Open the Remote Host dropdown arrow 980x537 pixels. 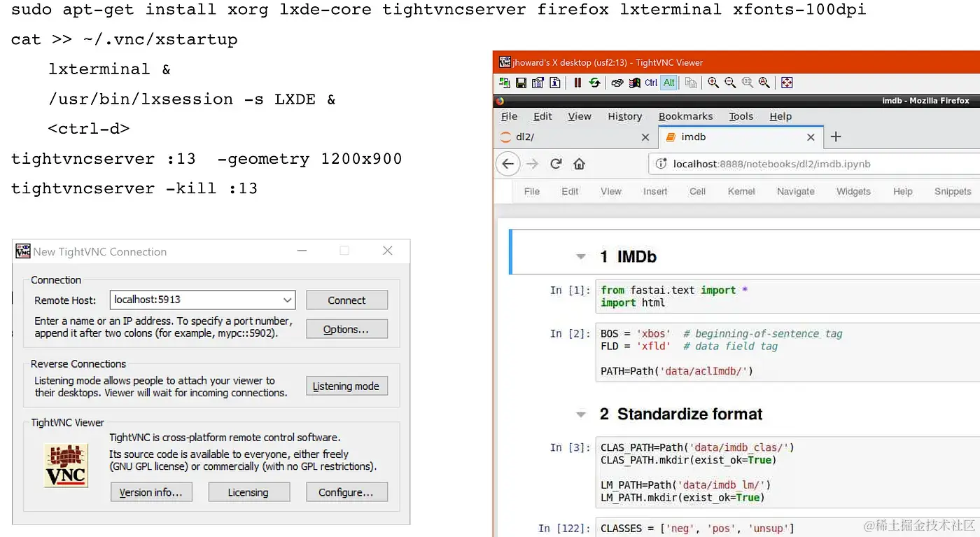[x=288, y=300]
